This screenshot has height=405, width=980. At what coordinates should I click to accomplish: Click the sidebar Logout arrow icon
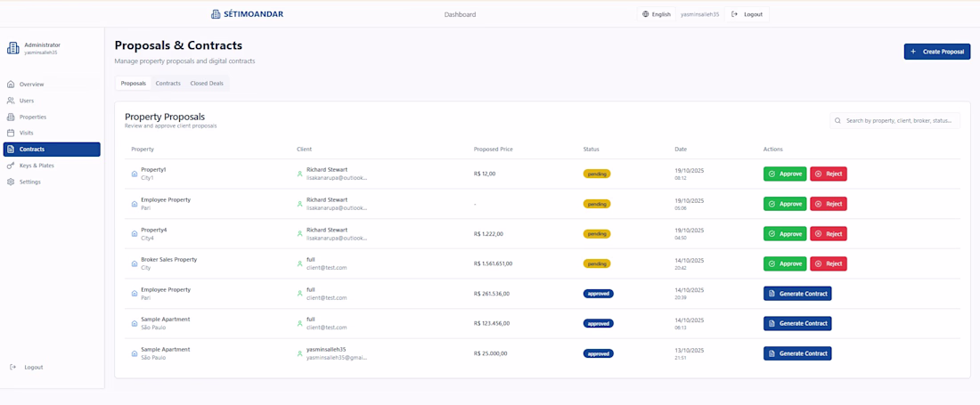pyautogui.click(x=13, y=367)
